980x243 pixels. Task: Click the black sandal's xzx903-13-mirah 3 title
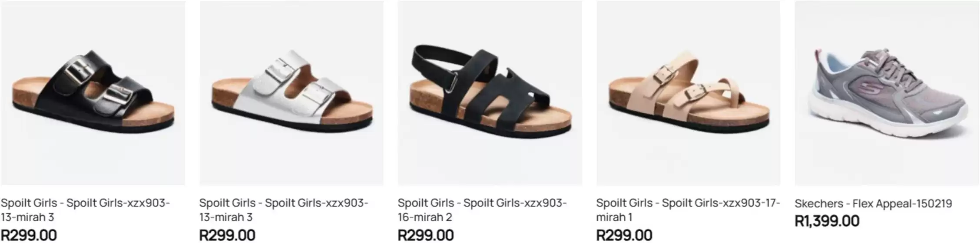pyautogui.click(x=85, y=210)
